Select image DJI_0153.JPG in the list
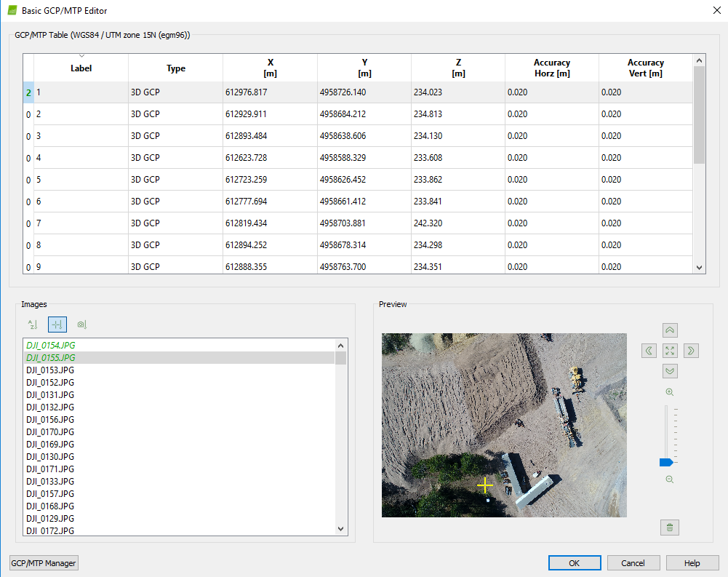The height and width of the screenshot is (577, 728). coord(179,370)
